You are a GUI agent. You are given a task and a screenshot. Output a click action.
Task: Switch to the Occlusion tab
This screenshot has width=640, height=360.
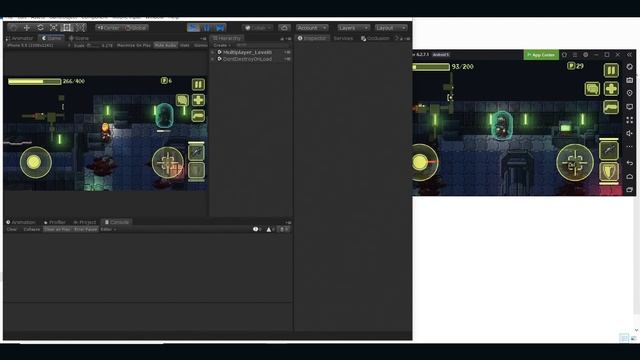coord(375,38)
